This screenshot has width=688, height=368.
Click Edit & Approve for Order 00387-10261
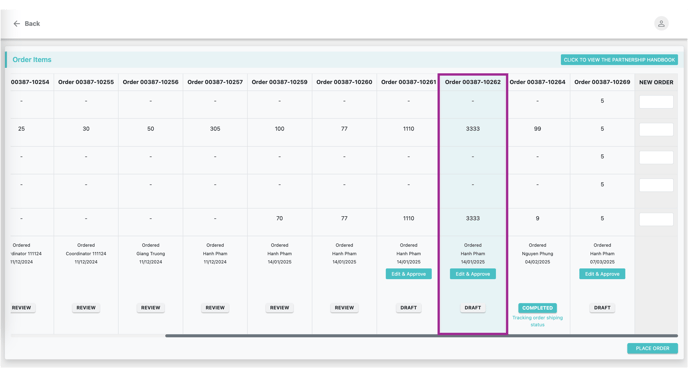(408, 274)
